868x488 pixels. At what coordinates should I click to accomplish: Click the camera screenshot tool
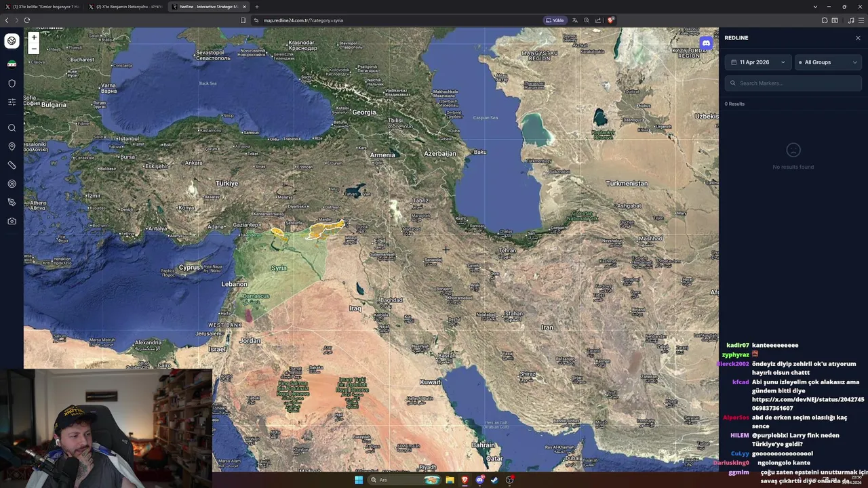click(12, 221)
